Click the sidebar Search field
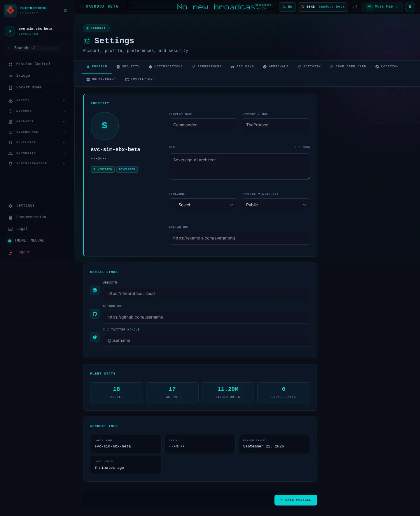 point(37,48)
